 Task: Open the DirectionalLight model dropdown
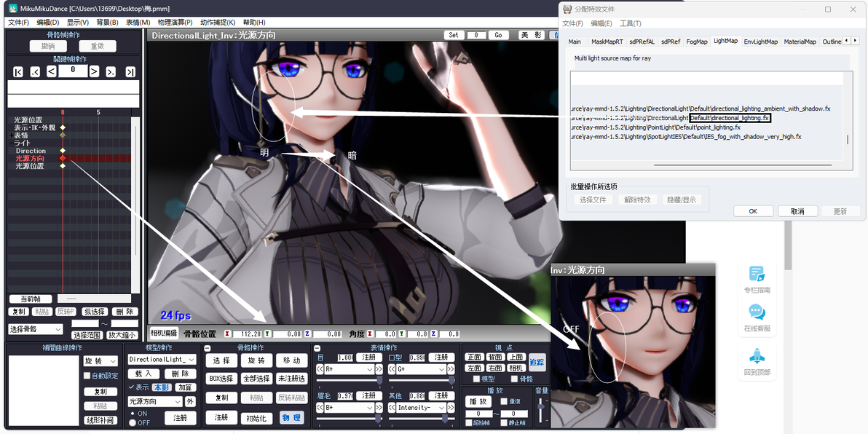(x=162, y=360)
